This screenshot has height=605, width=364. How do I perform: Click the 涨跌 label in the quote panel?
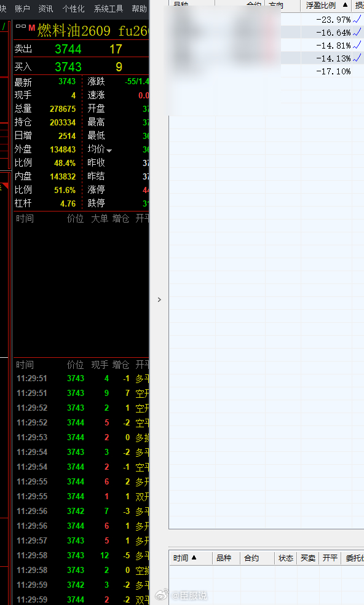96,81
